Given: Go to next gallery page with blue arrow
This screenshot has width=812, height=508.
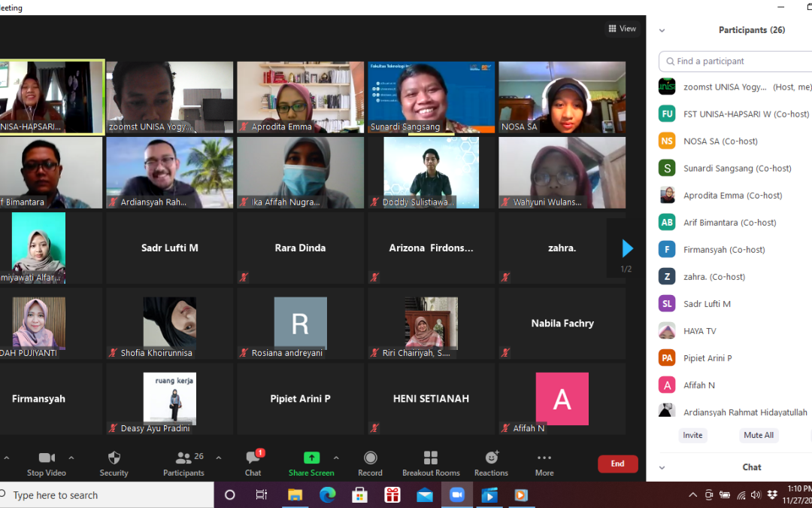Looking at the screenshot, I should [627, 249].
